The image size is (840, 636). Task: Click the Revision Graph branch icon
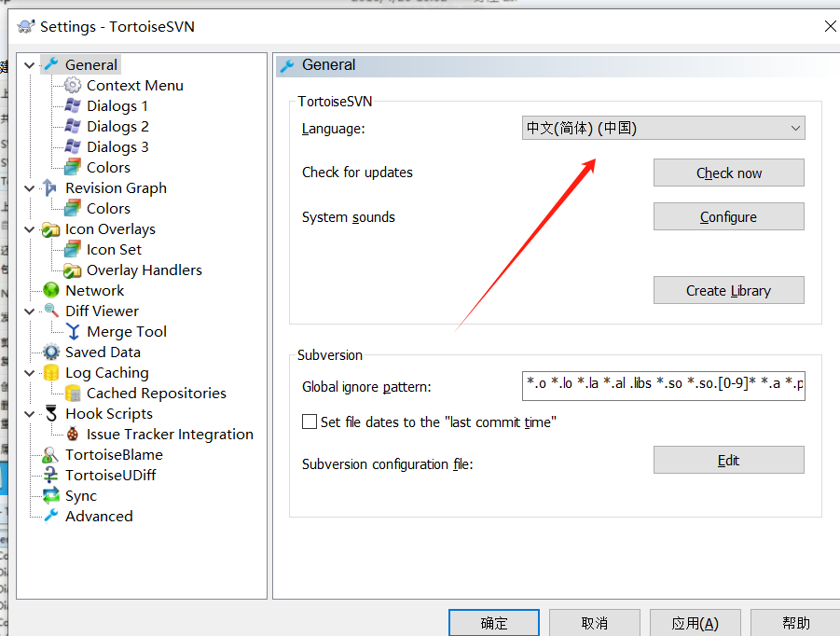tap(50, 188)
